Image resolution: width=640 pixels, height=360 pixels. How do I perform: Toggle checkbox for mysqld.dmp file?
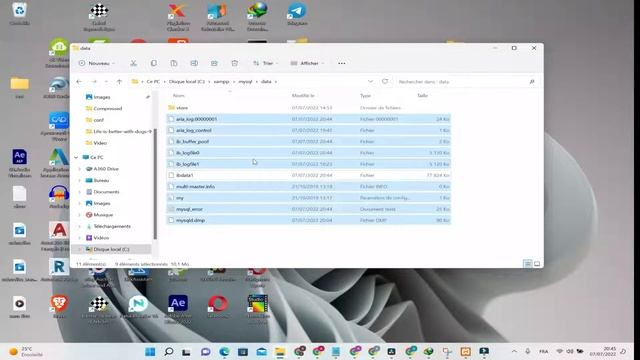pos(171,220)
